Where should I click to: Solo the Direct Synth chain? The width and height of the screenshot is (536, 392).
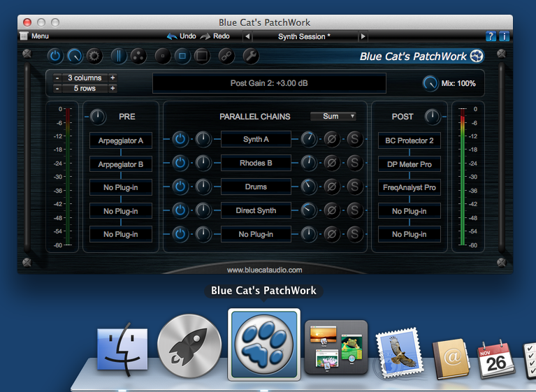(355, 210)
